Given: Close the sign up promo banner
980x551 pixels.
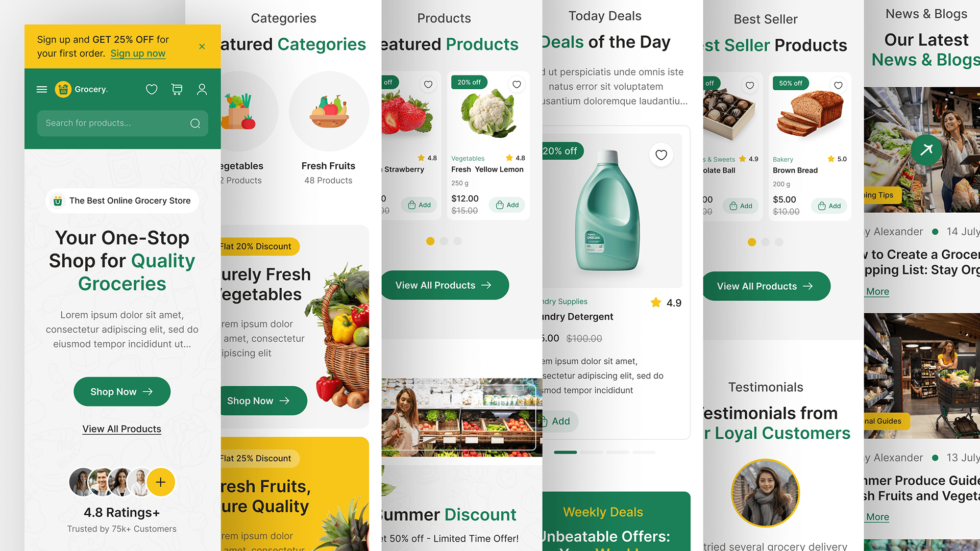Looking at the screenshot, I should 202,46.
